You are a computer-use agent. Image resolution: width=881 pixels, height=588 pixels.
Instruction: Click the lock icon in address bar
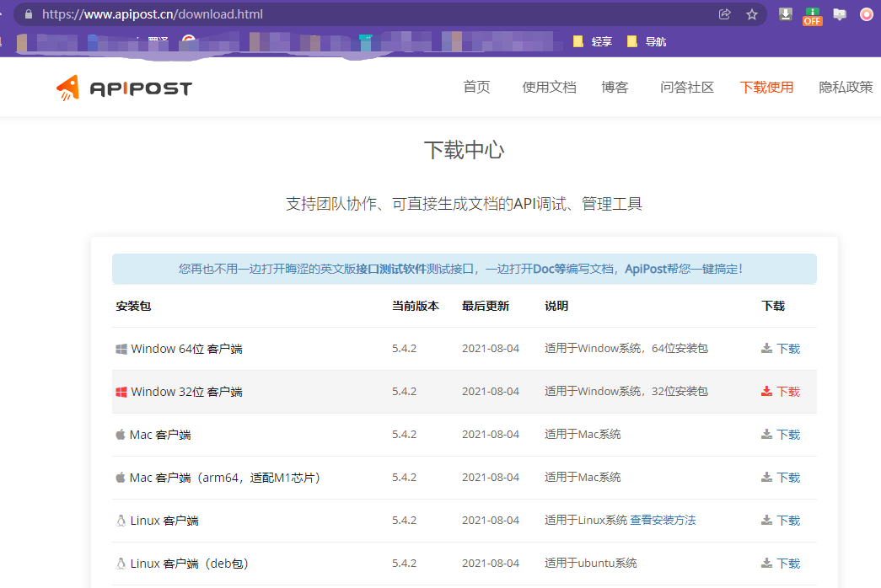click(29, 14)
